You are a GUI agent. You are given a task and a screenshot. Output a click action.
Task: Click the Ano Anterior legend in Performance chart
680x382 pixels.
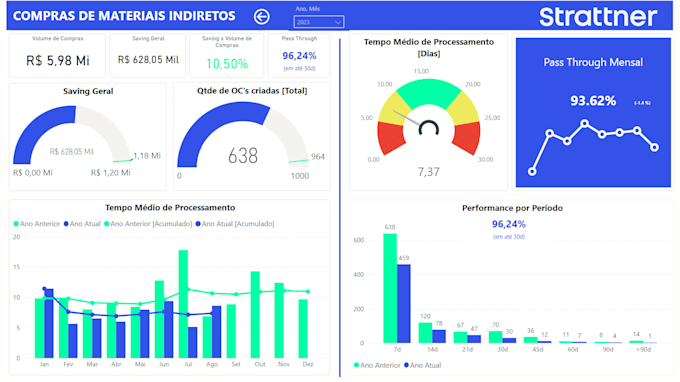pyautogui.click(x=377, y=366)
